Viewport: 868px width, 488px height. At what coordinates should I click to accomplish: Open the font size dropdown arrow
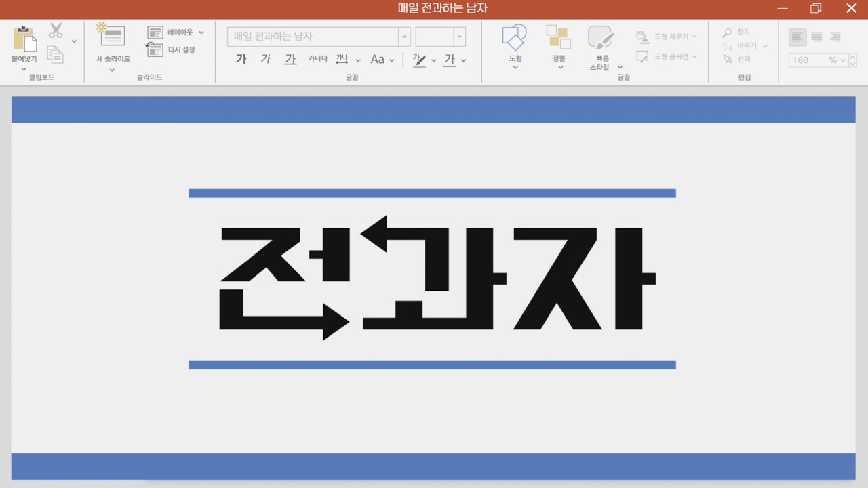pos(460,37)
